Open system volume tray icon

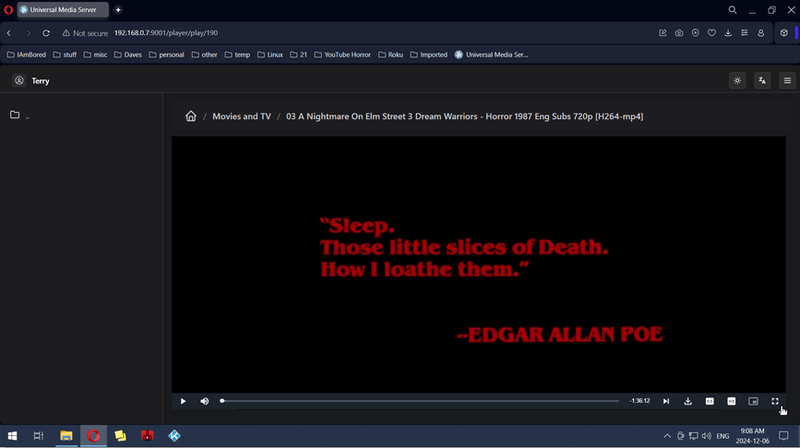tap(707, 436)
